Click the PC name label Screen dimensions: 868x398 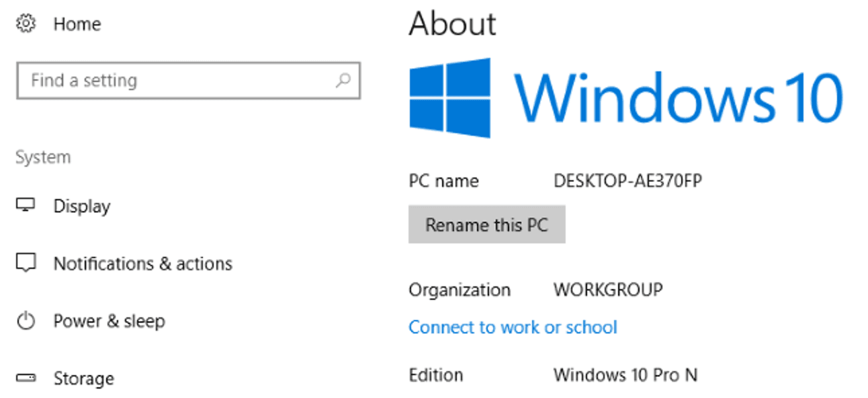444,181
